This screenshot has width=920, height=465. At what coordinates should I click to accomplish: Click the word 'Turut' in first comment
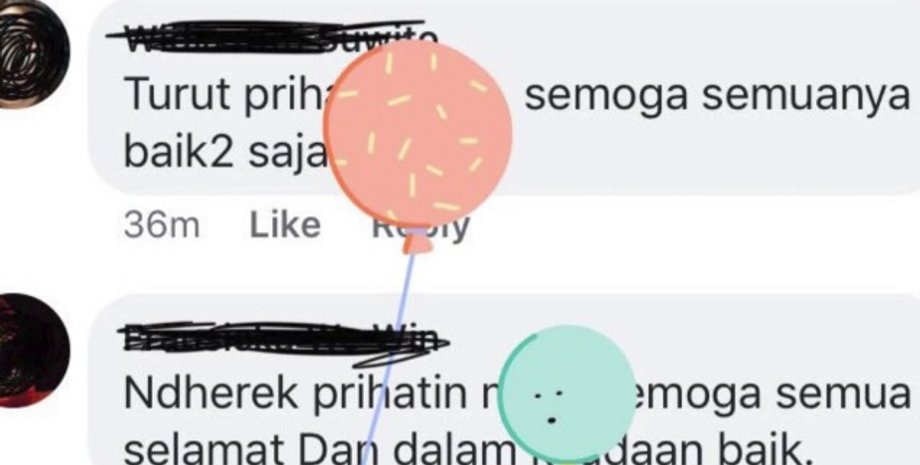pyautogui.click(x=178, y=93)
